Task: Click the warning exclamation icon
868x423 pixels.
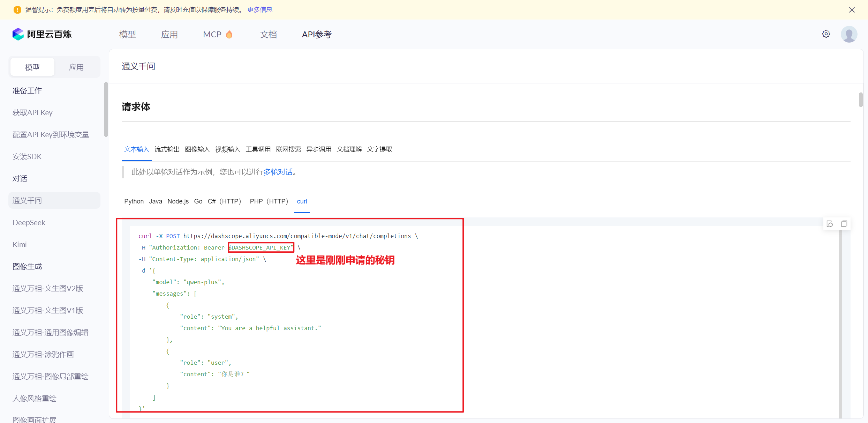Action: (17, 10)
